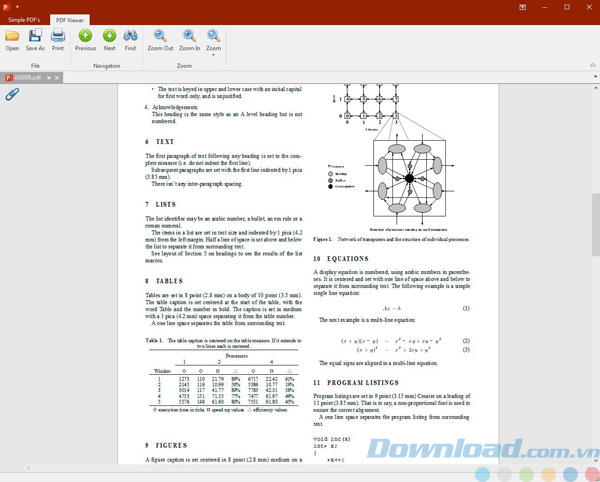Minimize the PDF viewer window
Image resolution: width=600 pixels, height=482 pixels.
click(x=545, y=7)
